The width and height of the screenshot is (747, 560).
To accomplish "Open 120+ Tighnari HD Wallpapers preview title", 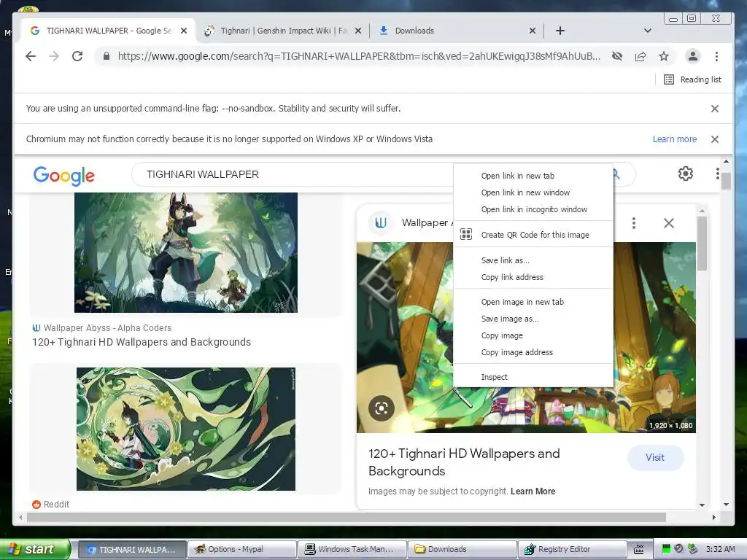I will [464, 462].
